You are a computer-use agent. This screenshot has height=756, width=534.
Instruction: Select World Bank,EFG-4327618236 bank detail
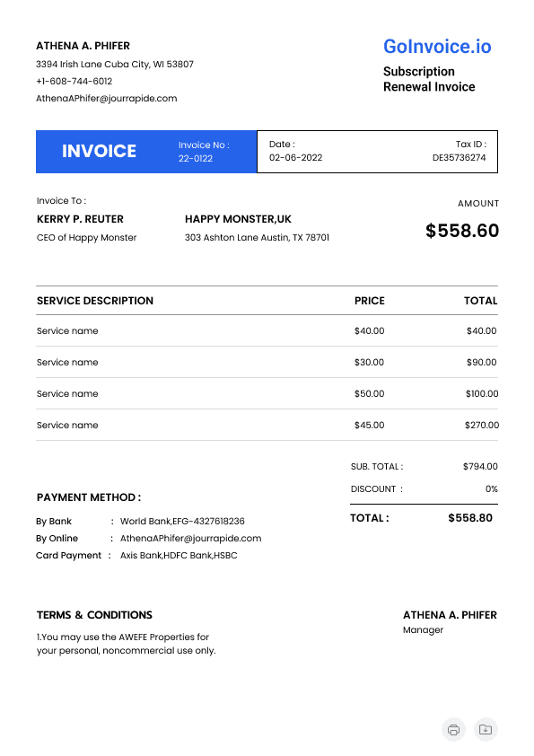tap(182, 521)
